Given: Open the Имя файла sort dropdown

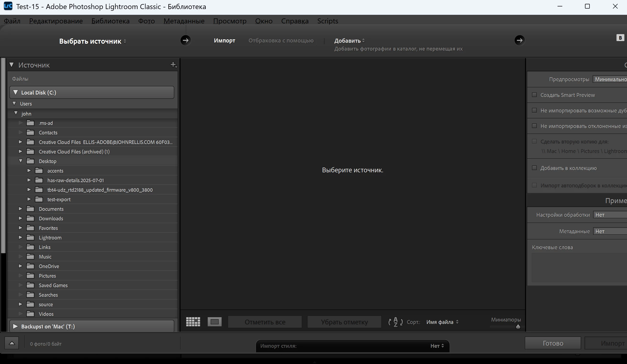Looking at the screenshot, I should [442, 322].
